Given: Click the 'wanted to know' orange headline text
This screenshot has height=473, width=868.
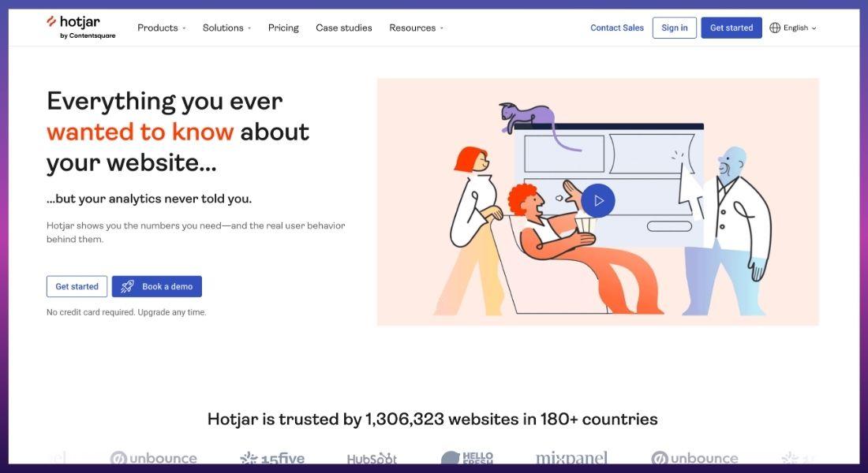Looking at the screenshot, I should pyautogui.click(x=140, y=132).
